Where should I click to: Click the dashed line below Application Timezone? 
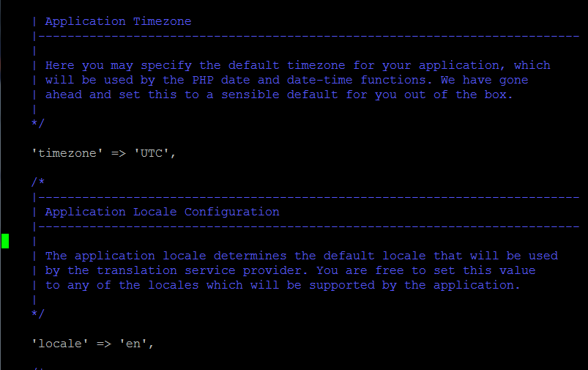click(x=306, y=37)
